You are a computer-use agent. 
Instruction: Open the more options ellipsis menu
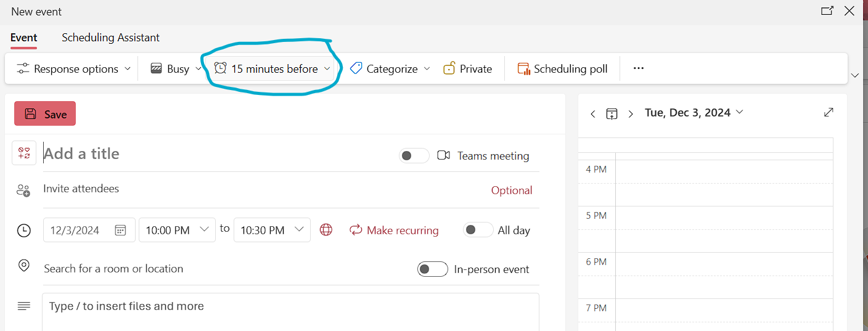tap(639, 68)
